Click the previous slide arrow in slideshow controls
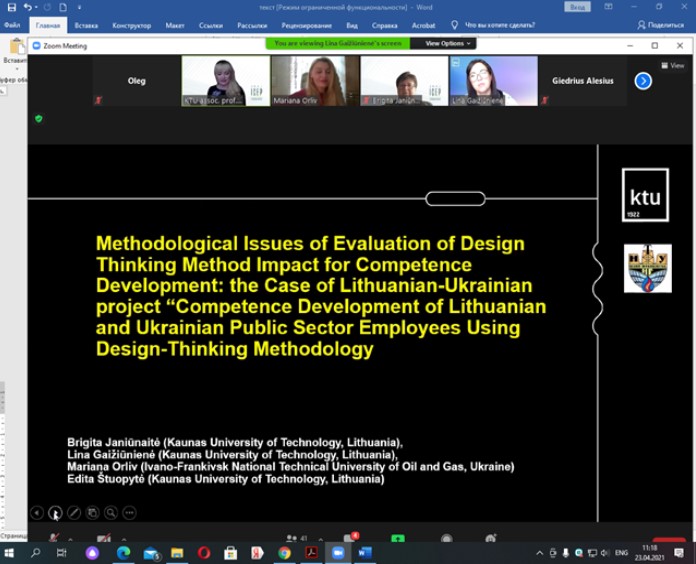696x564 pixels. [36, 513]
